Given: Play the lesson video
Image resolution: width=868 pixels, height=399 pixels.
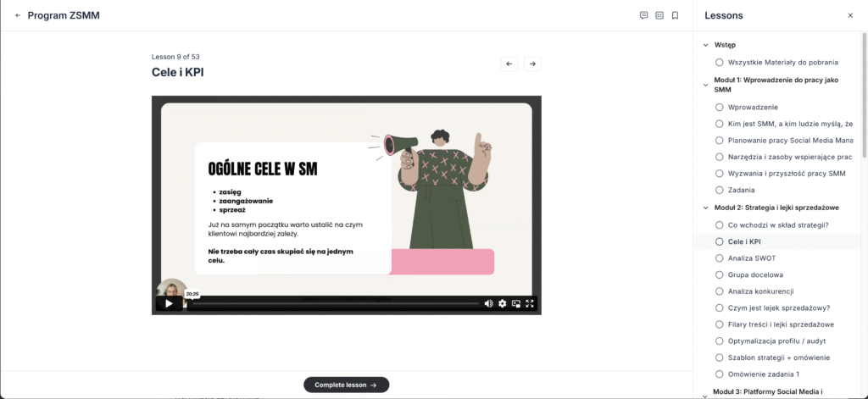Looking at the screenshot, I should tap(169, 303).
